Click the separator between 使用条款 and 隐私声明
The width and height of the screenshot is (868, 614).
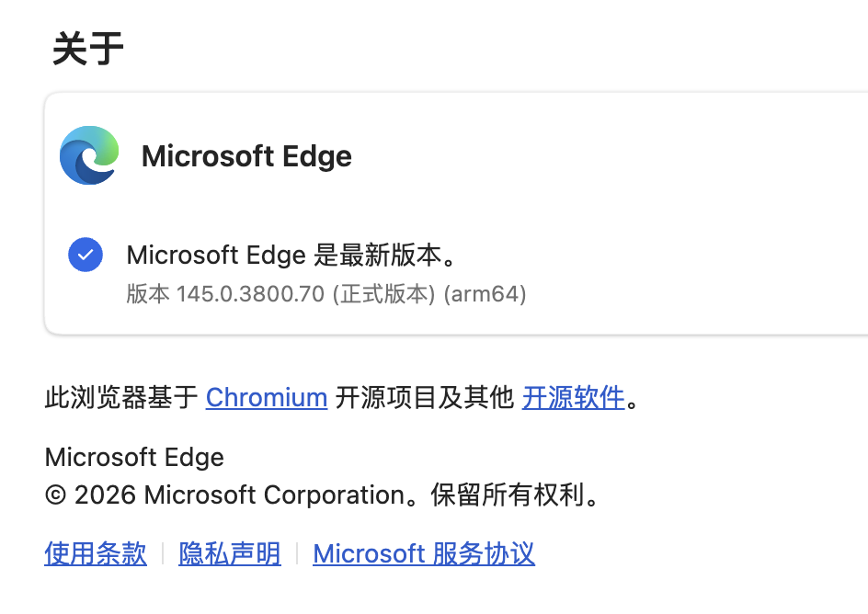click(x=163, y=553)
